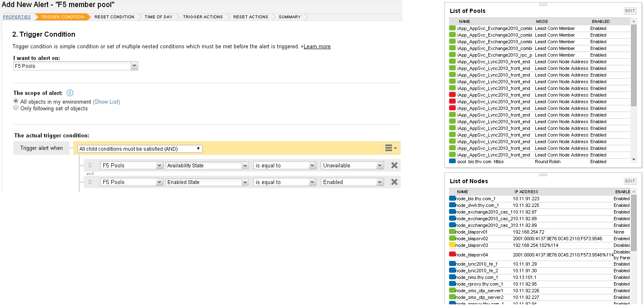Go to the Reset Actions step
This screenshot has width=644, height=306.
tap(251, 17)
